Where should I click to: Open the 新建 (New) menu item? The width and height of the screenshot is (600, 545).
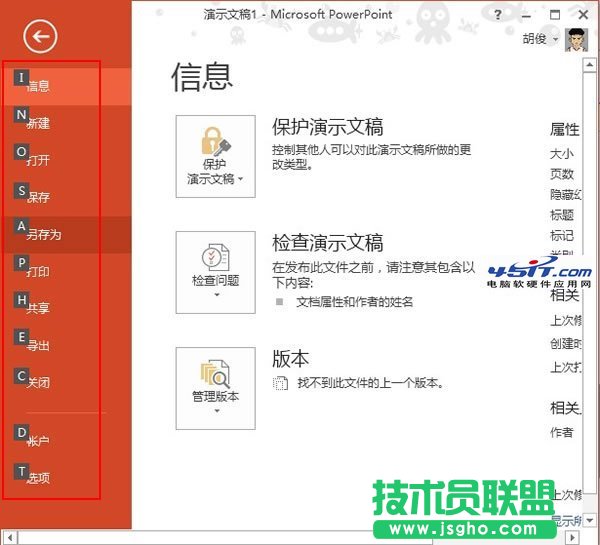tap(40, 123)
